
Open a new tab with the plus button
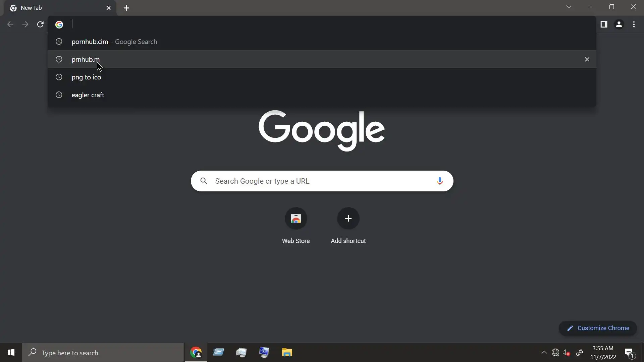coord(126,8)
